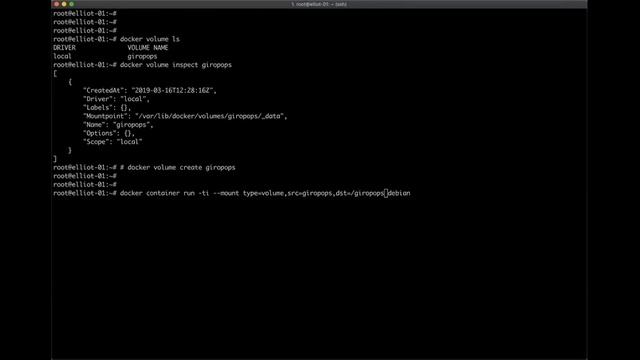Viewport: 640px width, 360px height.
Task: Click the yellow minimize window button
Action: point(64,4)
